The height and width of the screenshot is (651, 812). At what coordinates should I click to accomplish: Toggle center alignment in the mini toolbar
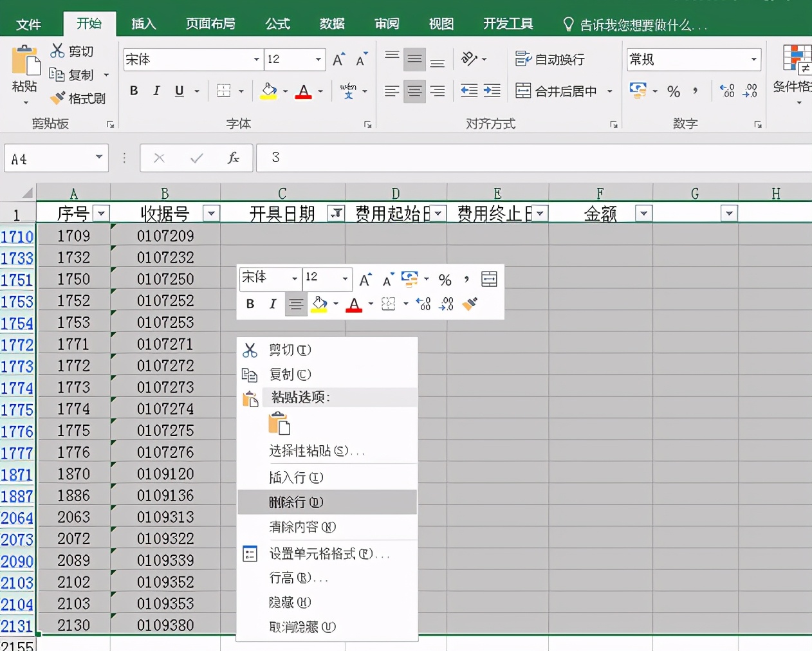coord(296,304)
